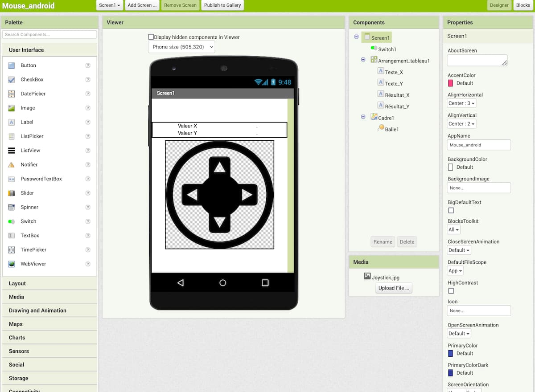Switch to the Blocks editor
This screenshot has width=535, height=392.
[523, 5]
